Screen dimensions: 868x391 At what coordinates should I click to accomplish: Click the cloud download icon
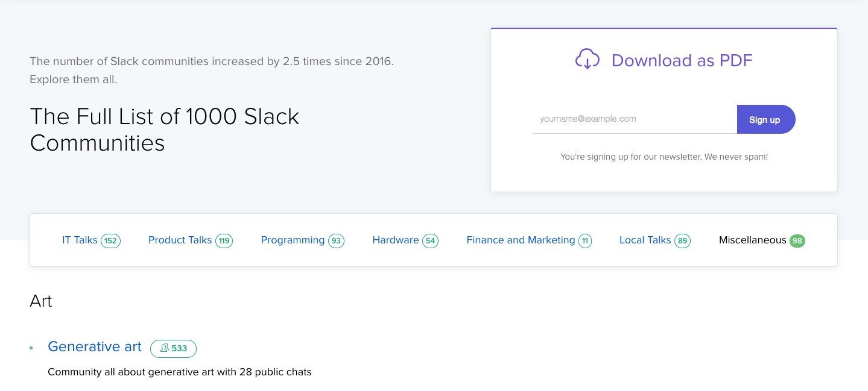587,60
